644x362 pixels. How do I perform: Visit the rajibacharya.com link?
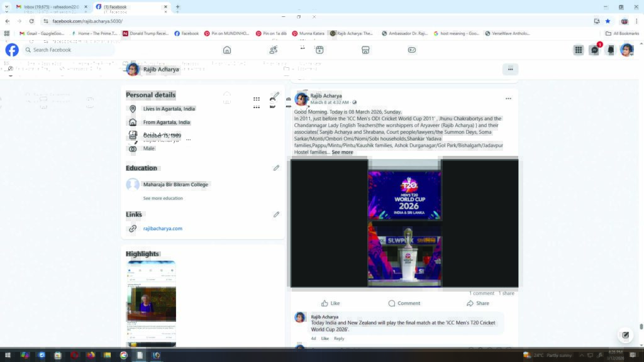pyautogui.click(x=162, y=229)
